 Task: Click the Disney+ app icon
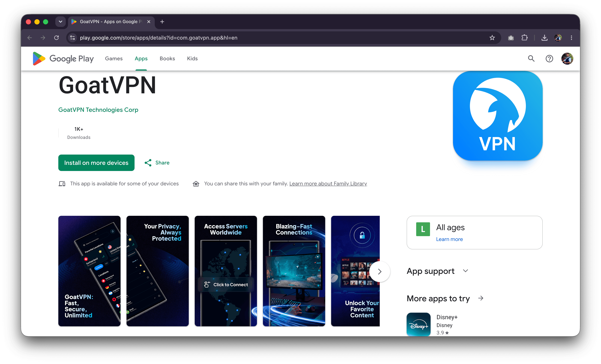(x=419, y=324)
